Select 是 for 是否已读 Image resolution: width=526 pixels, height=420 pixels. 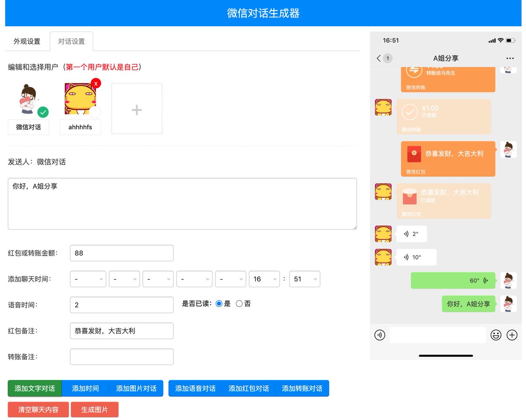tap(219, 303)
